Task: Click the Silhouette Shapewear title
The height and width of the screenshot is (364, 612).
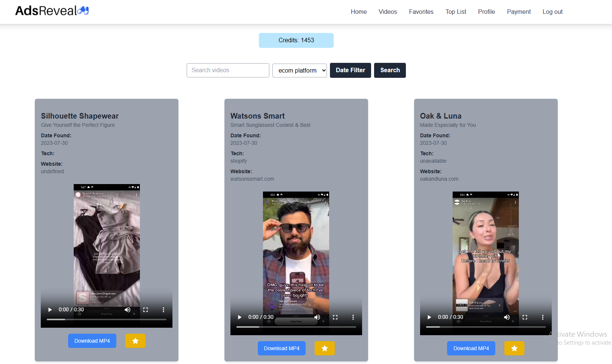Action: pos(80,116)
